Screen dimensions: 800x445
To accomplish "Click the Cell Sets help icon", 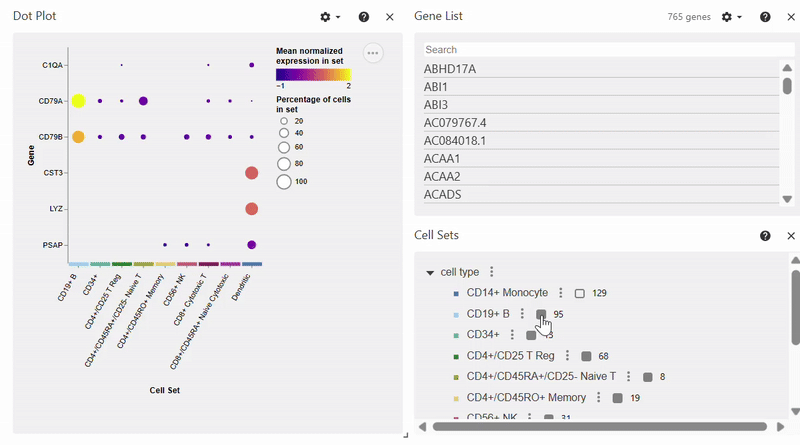I will [765, 236].
